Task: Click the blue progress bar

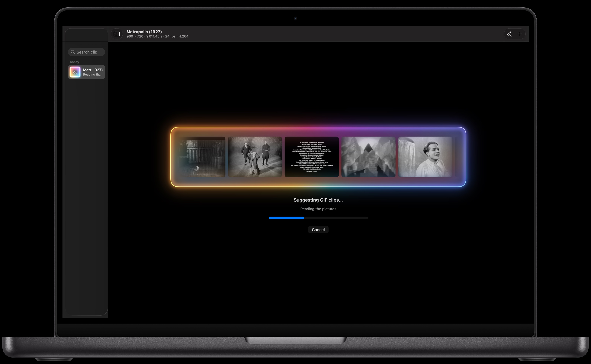Action: 318,218
